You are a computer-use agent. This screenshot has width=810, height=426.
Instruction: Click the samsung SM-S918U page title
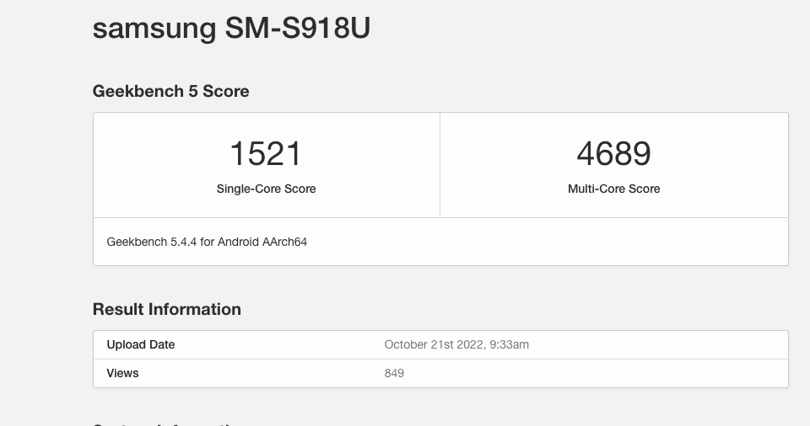(x=231, y=28)
